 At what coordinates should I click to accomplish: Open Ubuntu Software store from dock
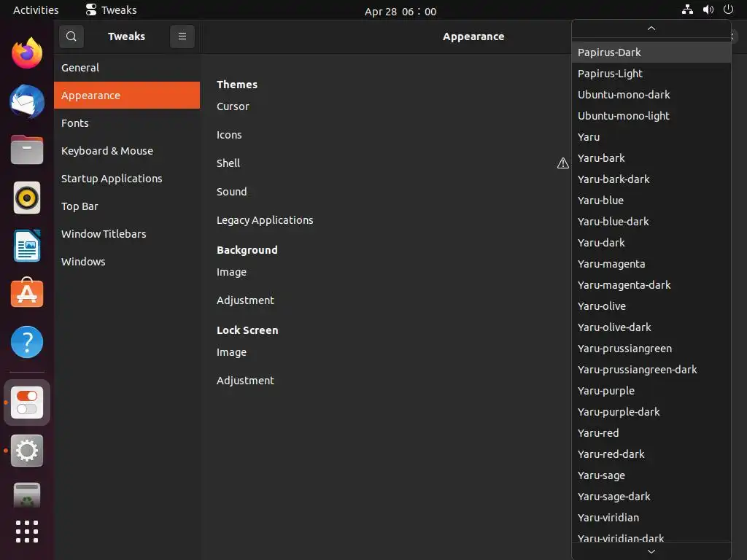27,294
